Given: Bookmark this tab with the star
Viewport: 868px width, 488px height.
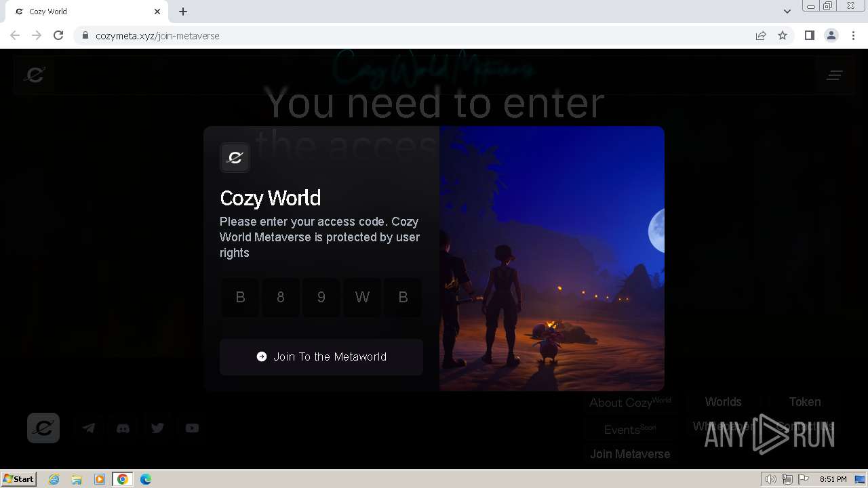Looking at the screenshot, I should (x=783, y=35).
